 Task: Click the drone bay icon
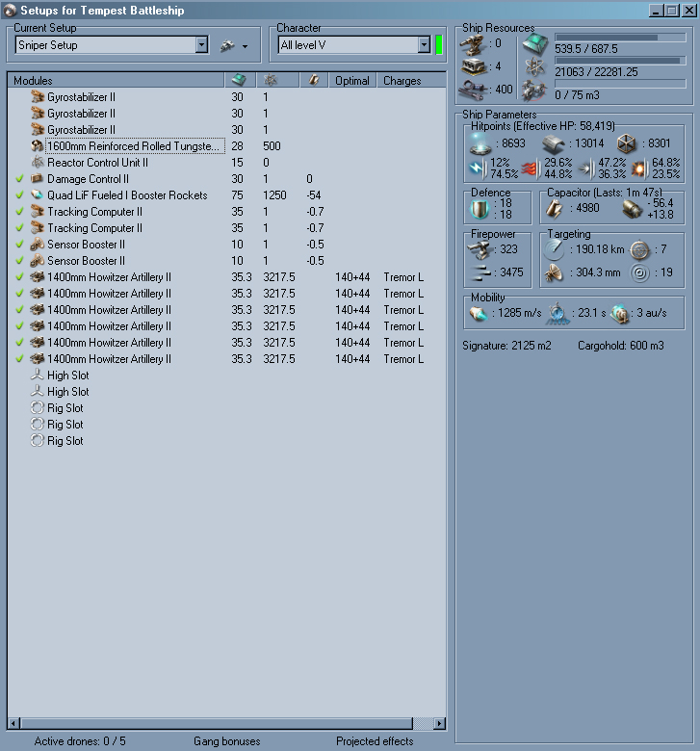[x=534, y=91]
